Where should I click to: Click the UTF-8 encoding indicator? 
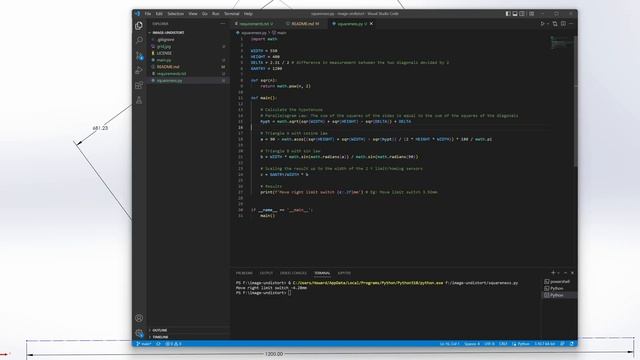[489, 344]
